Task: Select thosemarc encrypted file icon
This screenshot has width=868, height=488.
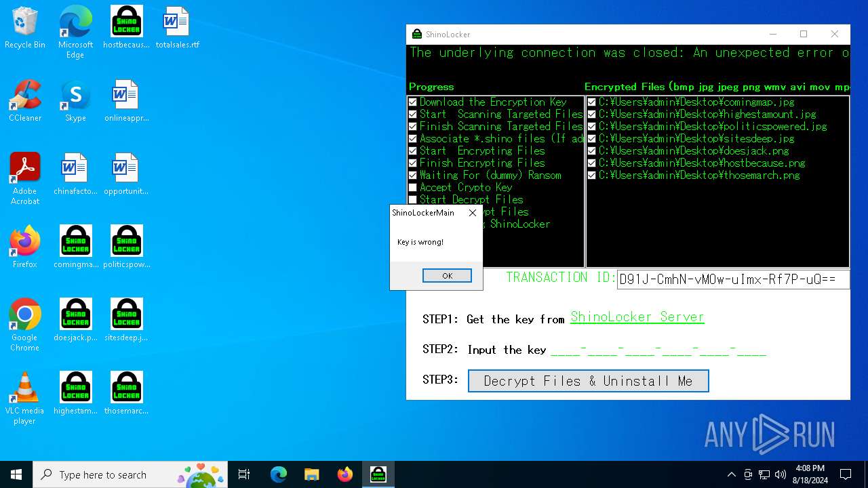Action: 126,394
